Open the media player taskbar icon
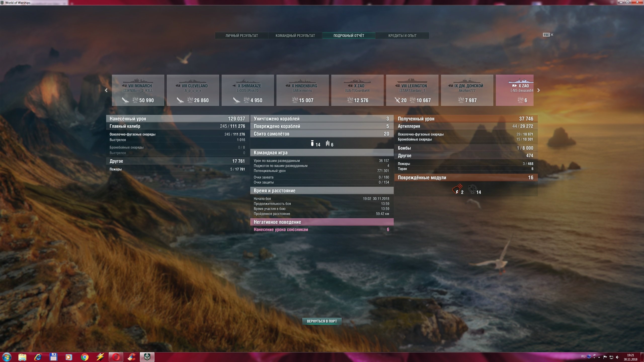This screenshot has height=362, width=644. click(69, 357)
